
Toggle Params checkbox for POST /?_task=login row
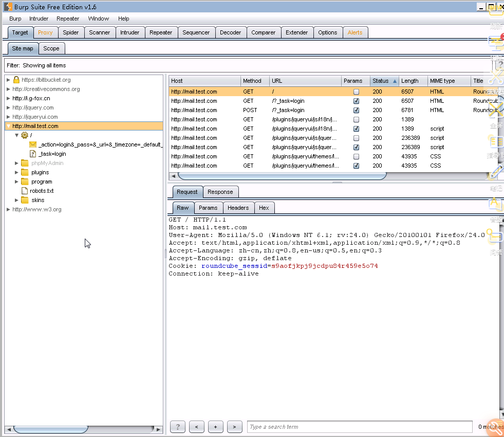[356, 110]
